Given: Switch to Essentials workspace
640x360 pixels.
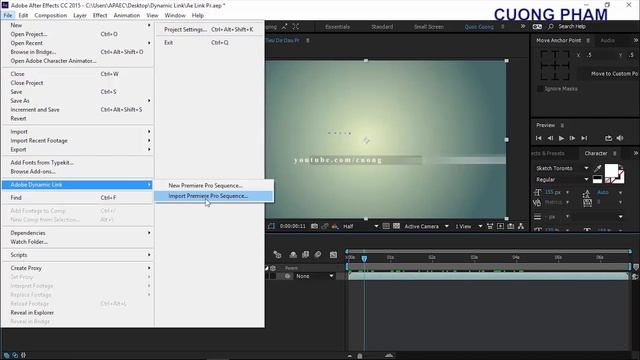Looking at the screenshot, I should point(338,27).
